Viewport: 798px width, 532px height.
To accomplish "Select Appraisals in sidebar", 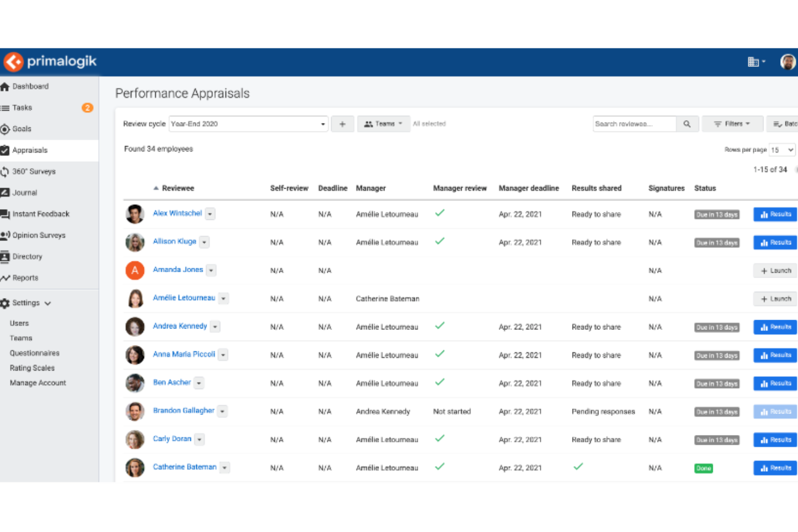I will tap(49, 150).
